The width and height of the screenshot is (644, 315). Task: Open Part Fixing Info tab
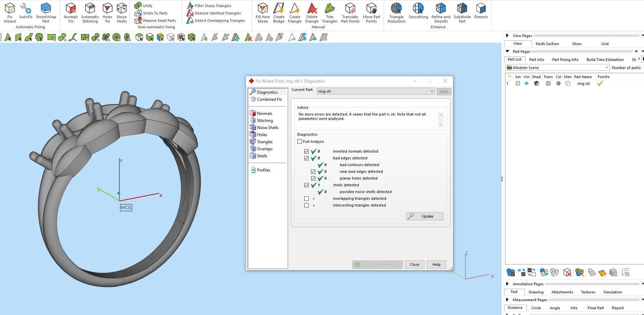pyautogui.click(x=565, y=60)
